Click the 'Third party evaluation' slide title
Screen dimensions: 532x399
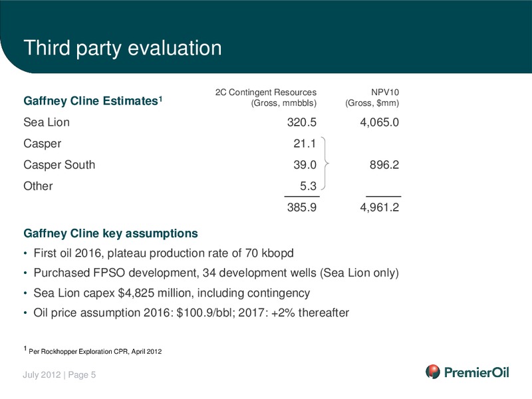click(x=122, y=48)
